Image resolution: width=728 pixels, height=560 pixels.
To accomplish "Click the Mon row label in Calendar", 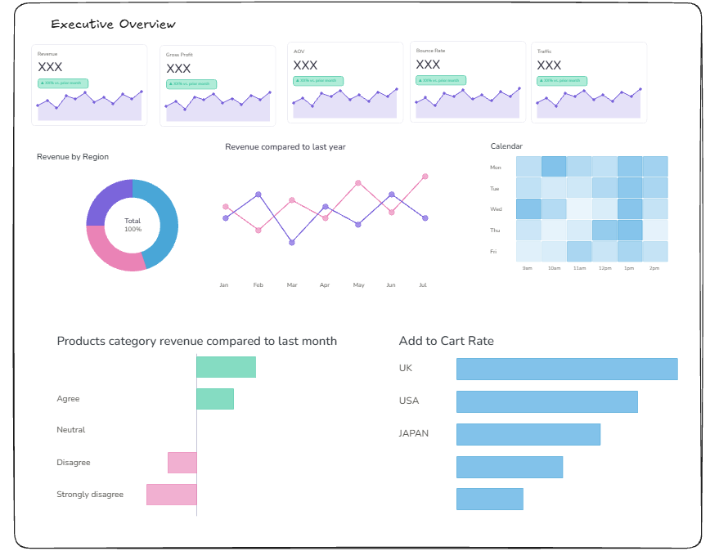I will point(496,168).
